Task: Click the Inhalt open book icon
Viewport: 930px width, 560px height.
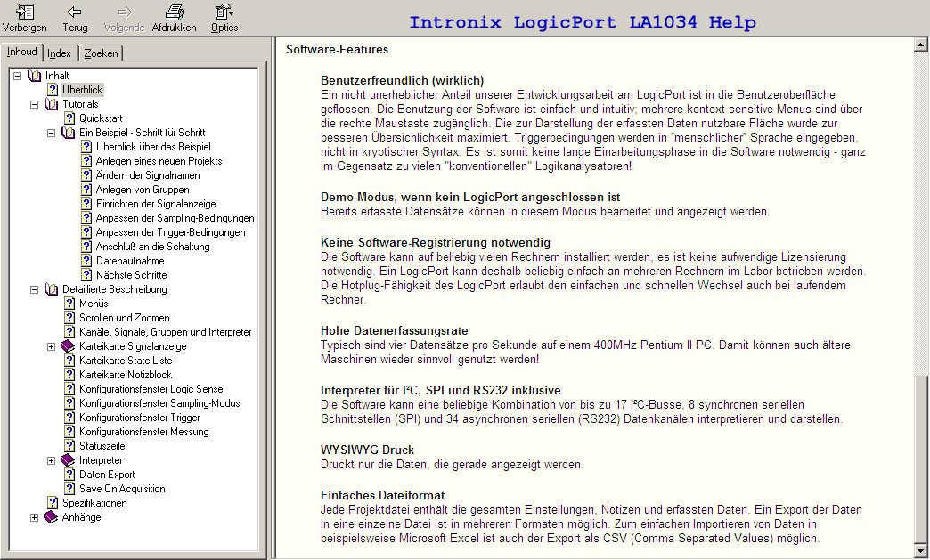Action: [x=35, y=76]
